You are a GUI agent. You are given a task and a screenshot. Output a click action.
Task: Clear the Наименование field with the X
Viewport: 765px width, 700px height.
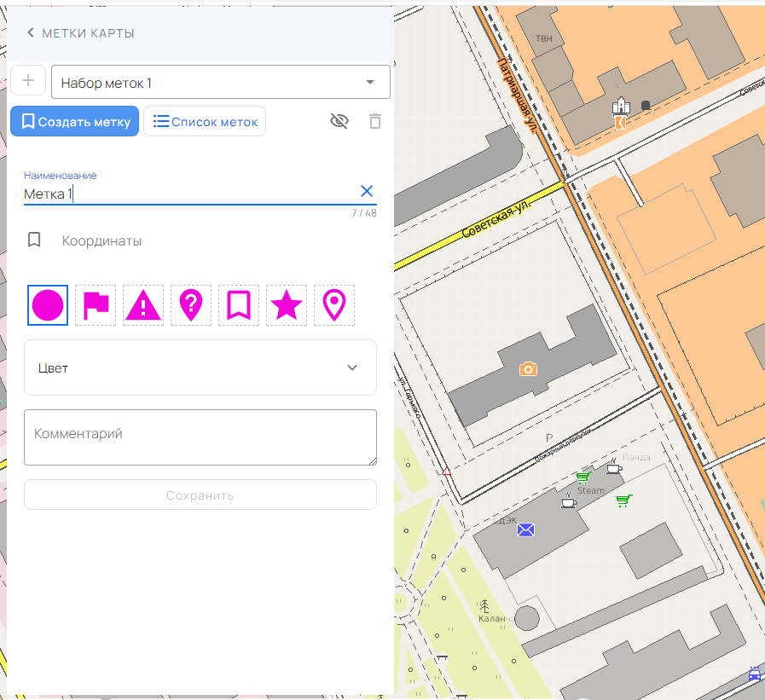coord(367,191)
